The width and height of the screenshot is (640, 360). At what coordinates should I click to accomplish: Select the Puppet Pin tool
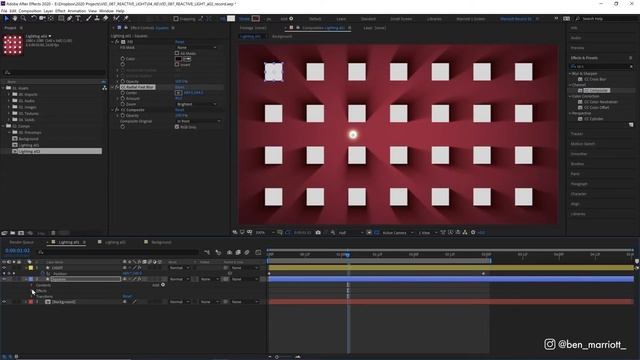126,18
